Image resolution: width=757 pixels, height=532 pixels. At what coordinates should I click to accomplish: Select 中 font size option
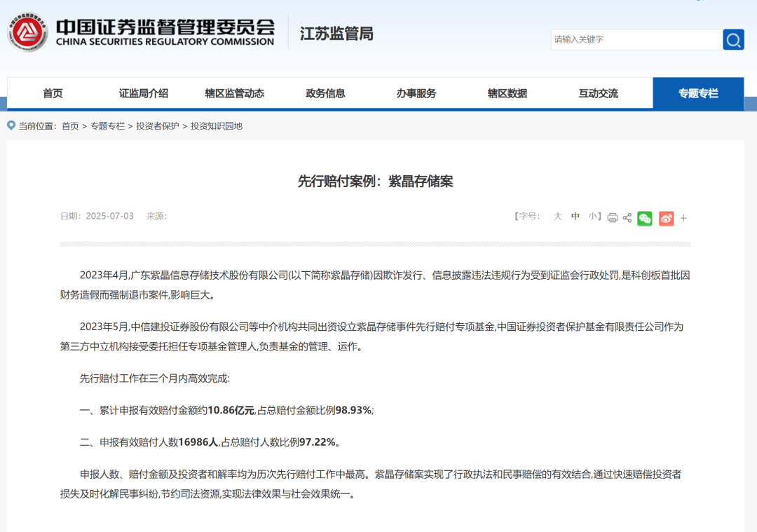tap(575, 217)
